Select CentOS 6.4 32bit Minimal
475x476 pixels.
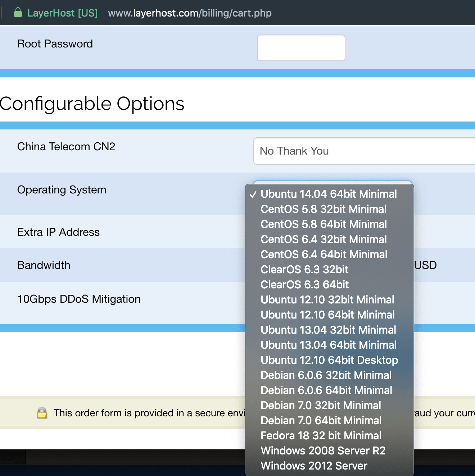pyautogui.click(x=324, y=239)
